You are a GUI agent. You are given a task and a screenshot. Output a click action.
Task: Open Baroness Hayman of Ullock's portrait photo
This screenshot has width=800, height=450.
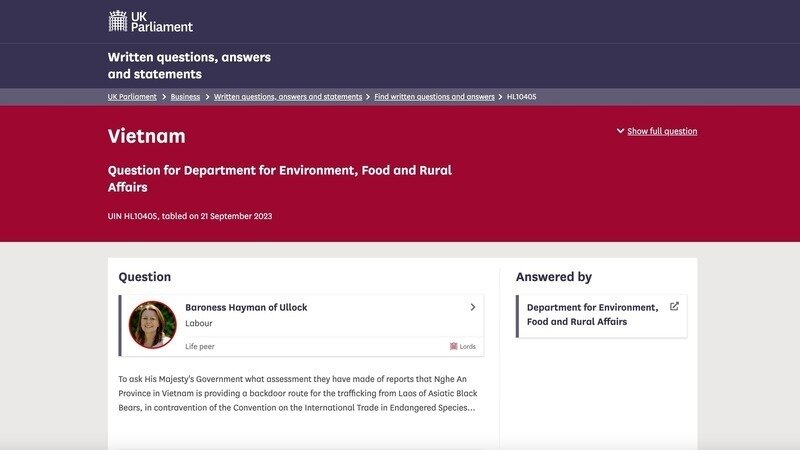[x=153, y=325]
